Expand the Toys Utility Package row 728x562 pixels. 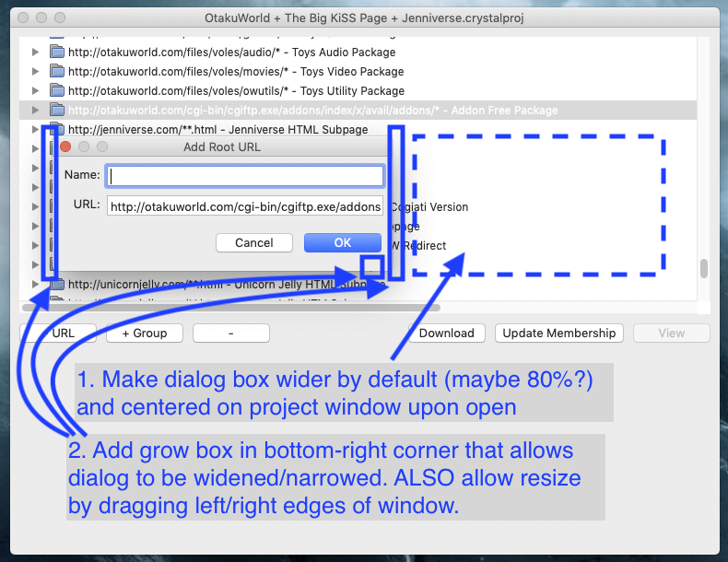click(x=35, y=90)
